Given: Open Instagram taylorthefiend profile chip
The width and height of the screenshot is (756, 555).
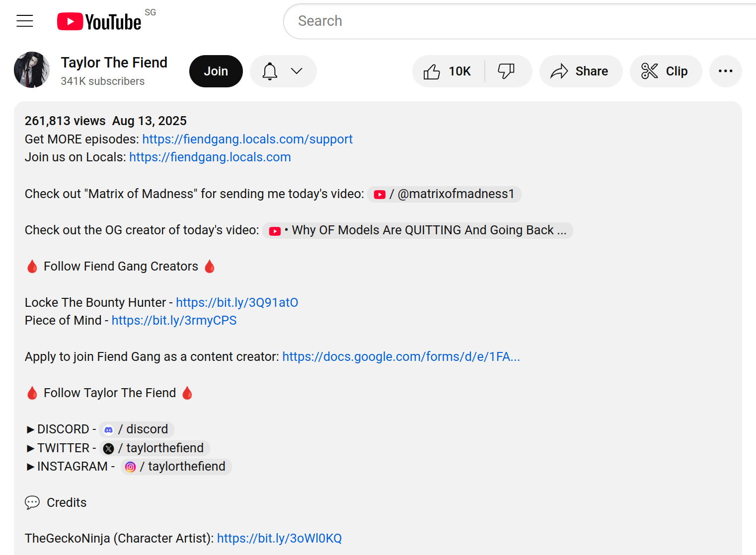Looking at the screenshot, I should click(176, 467).
